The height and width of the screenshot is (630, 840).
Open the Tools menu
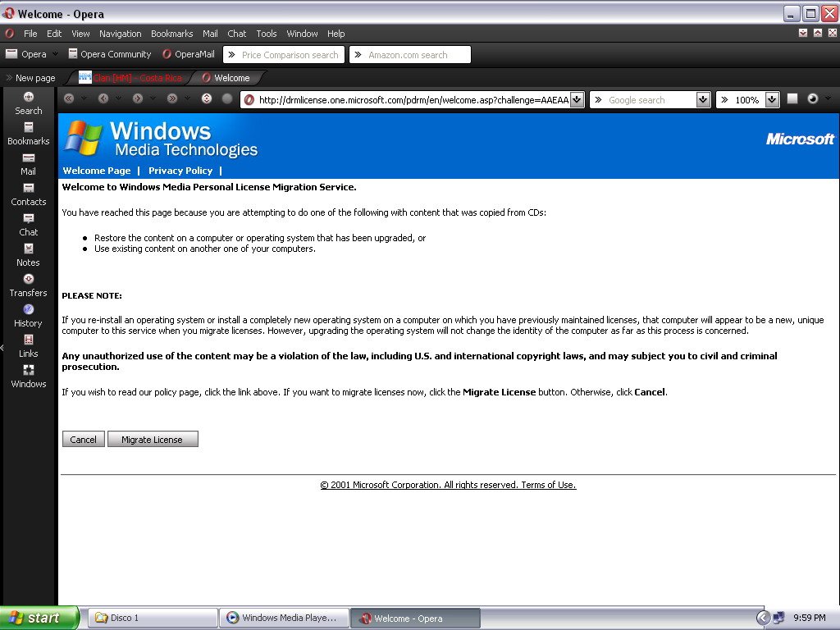pos(267,33)
